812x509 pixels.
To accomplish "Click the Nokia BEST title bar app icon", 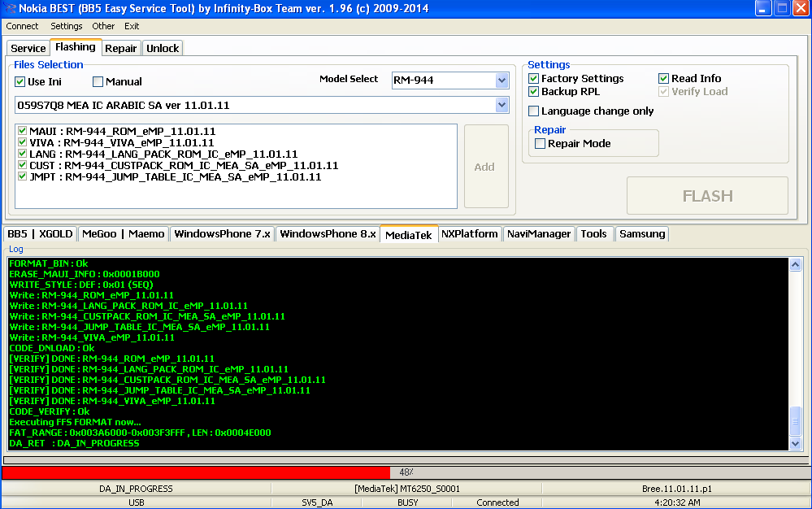I will (x=9, y=8).
